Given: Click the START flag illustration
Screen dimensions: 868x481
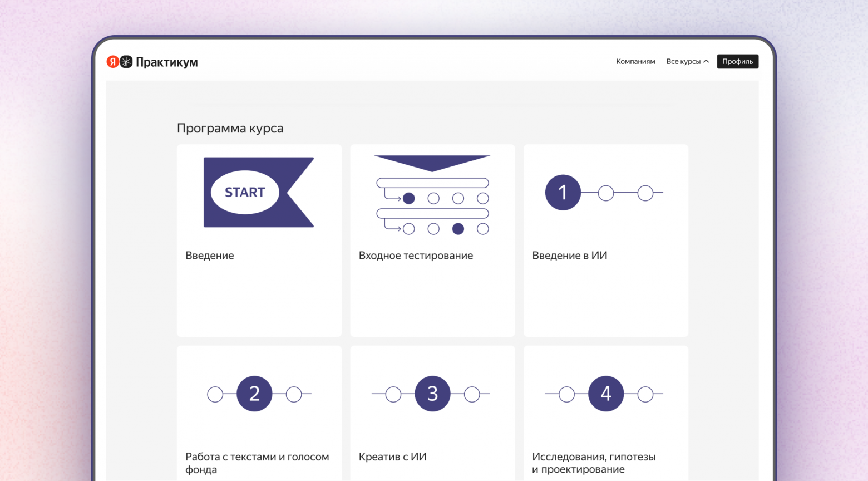Looking at the screenshot, I should (x=259, y=192).
